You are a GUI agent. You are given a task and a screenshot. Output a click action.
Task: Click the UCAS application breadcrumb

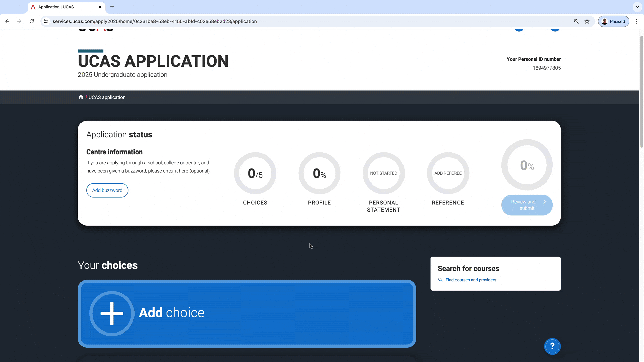tap(107, 97)
